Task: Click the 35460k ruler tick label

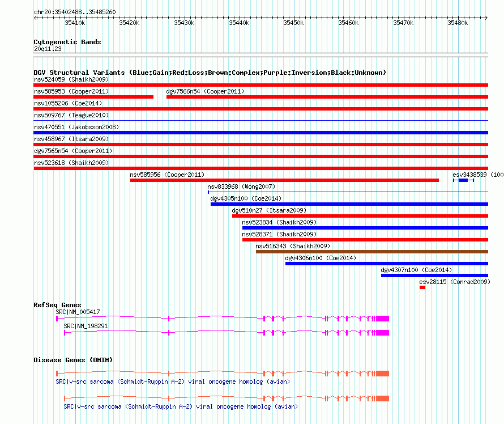Action: coord(348,23)
